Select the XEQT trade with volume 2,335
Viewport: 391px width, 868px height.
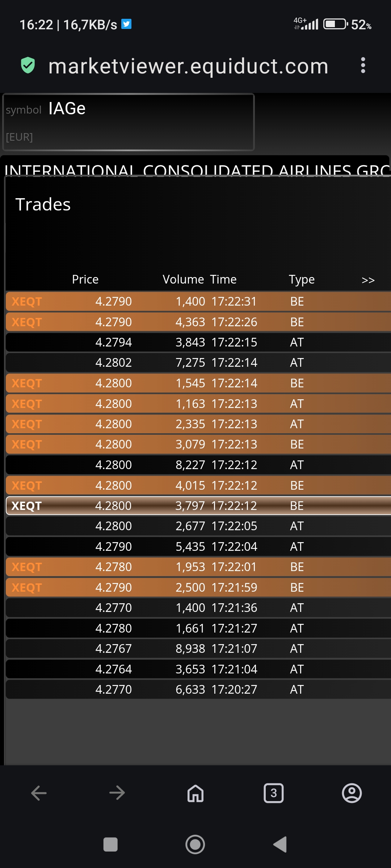(198, 424)
